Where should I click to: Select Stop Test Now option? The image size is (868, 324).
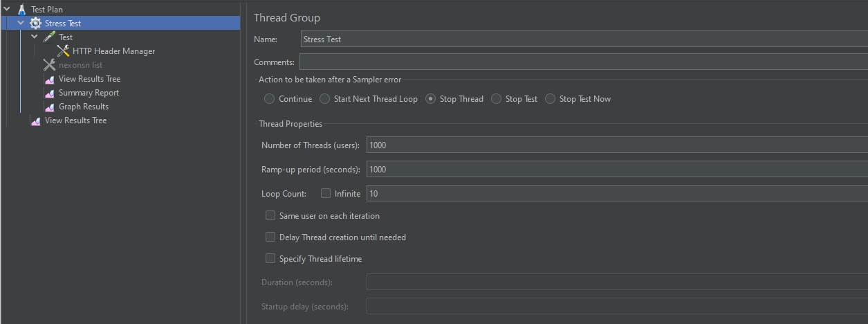(551, 99)
